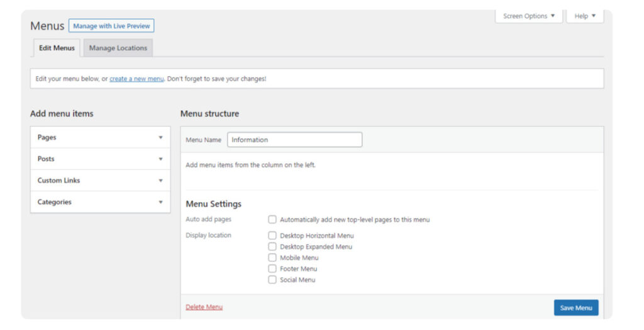Expand the Categories panel arrow
Image resolution: width=644 pixels, height=330 pixels.
(160, 202)
